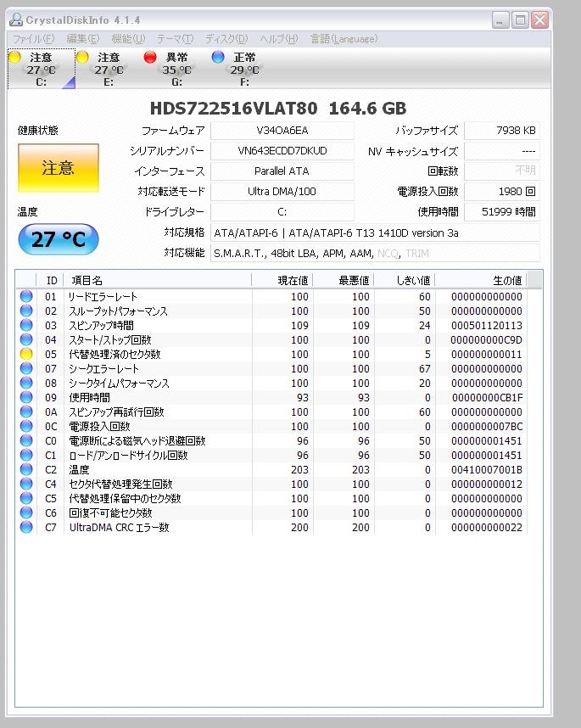Click raw value 00000000CB1F in 使用時間 row

[487, 397]
